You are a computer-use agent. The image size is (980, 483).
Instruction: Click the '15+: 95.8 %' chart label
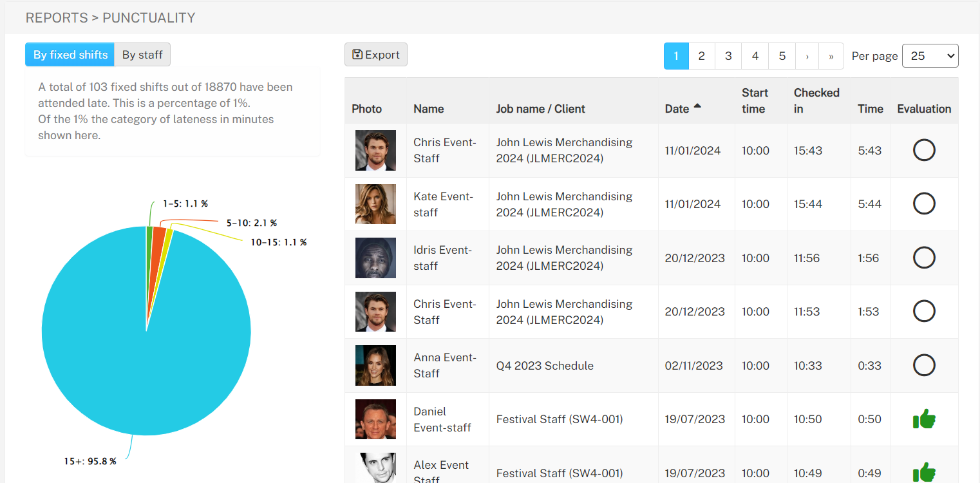point(90,461)
